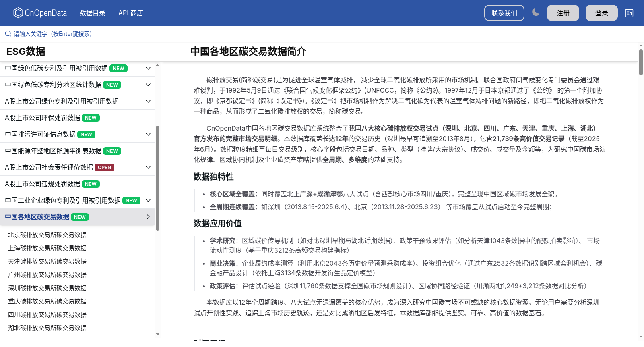Open 天津碳排放交易所碳交易数据 link
The height and width of the screenshot is (347, 644).
(x=47, y=262)
